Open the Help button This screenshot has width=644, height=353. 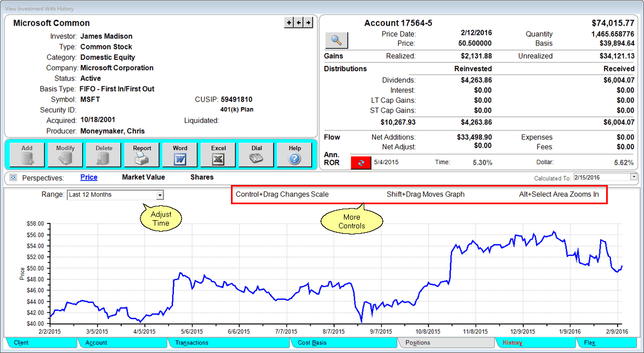(x=295, y=154)
